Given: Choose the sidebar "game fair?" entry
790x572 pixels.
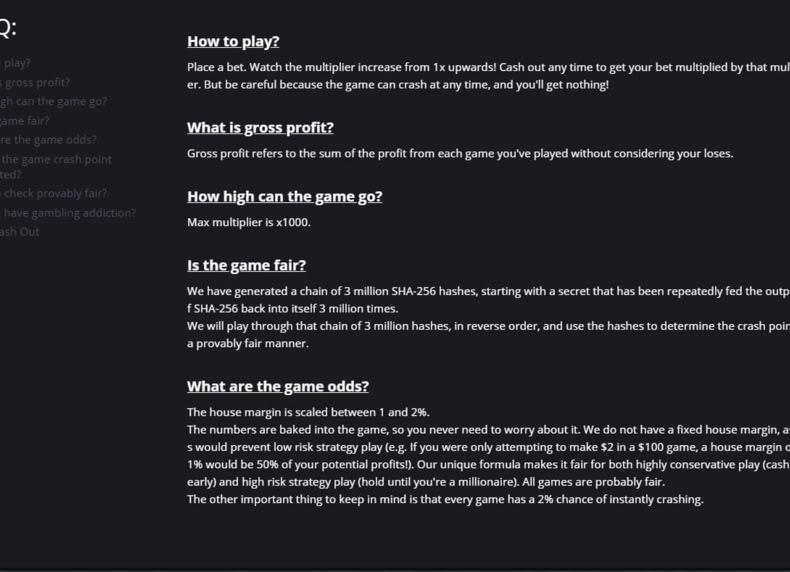Looking at the screenshot, I should [x=25, y=121].
